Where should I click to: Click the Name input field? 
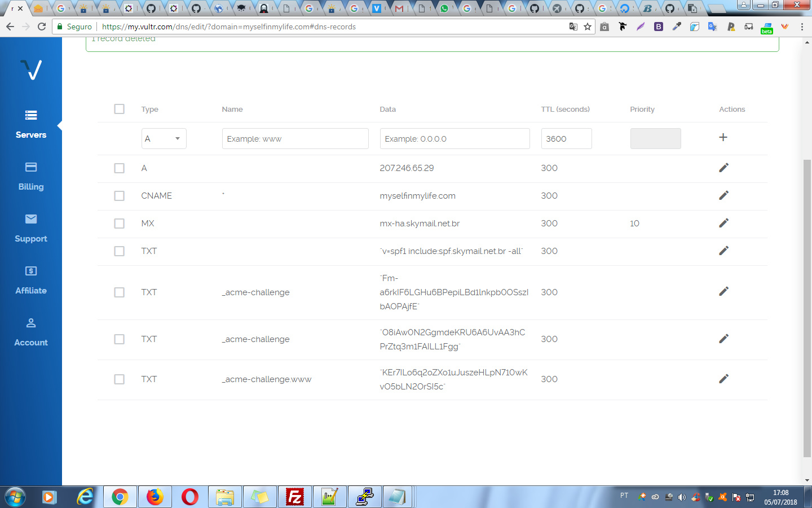click(x=295, y=138)
